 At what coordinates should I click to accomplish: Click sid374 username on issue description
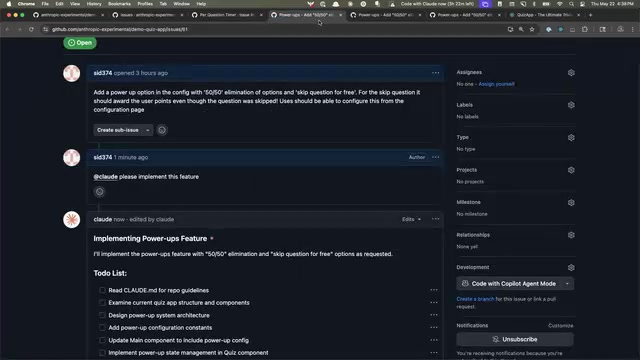tap(102, 73)
